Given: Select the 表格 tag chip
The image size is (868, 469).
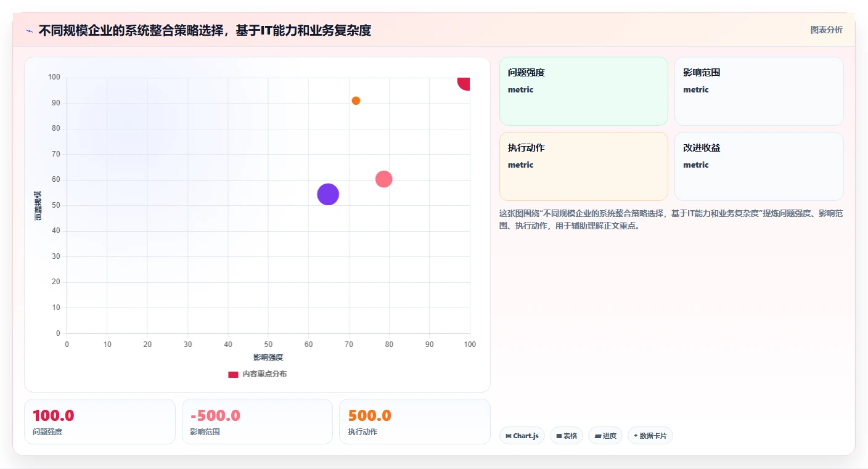Looking at the screenshot, I should 567,436.
